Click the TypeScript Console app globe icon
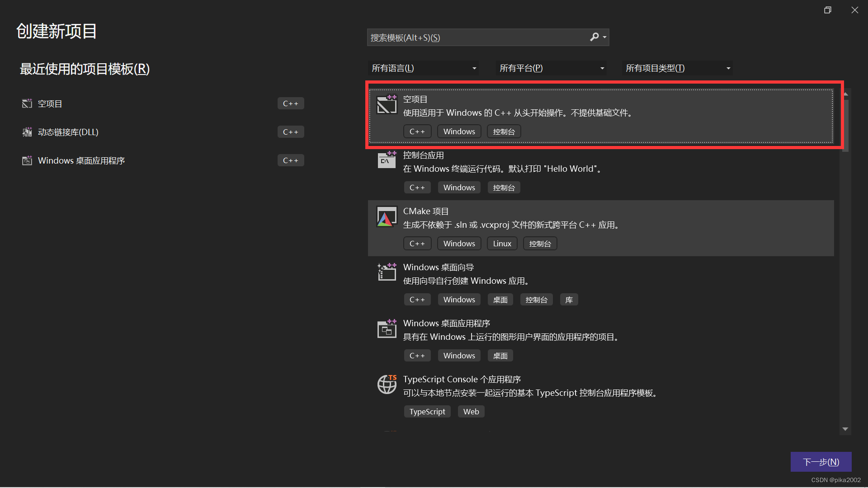This screenshot has height=488, width=868. coord(387,385)
